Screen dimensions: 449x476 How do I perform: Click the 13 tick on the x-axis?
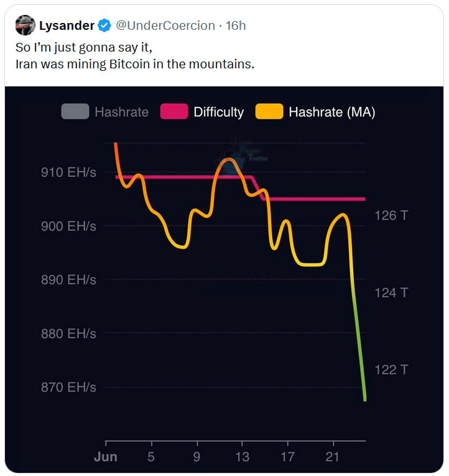pos(242,457)
